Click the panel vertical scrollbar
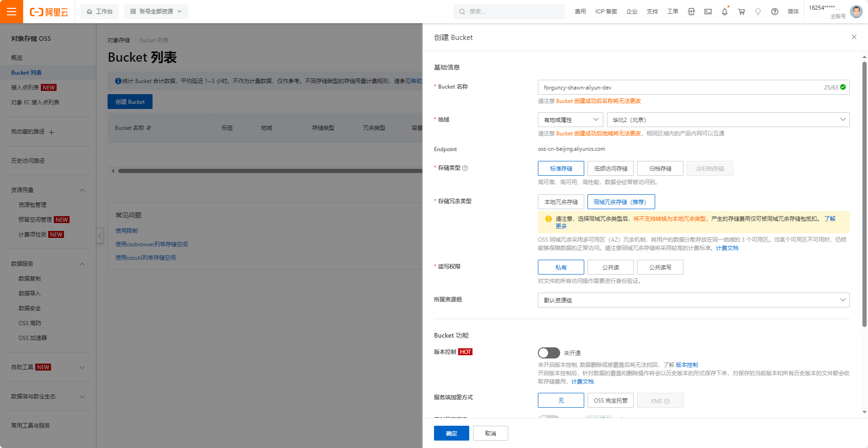868x448 pixels. (x=864, y=194)
